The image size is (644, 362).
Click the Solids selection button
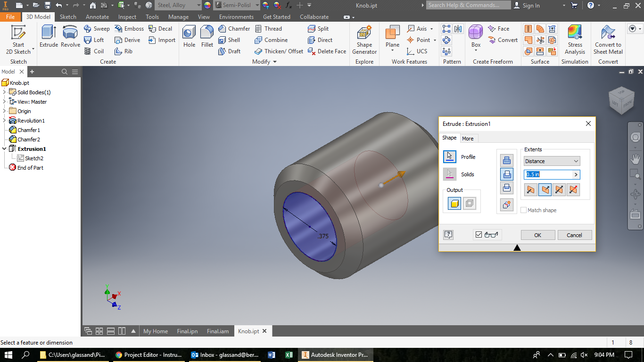pos(450,174)
